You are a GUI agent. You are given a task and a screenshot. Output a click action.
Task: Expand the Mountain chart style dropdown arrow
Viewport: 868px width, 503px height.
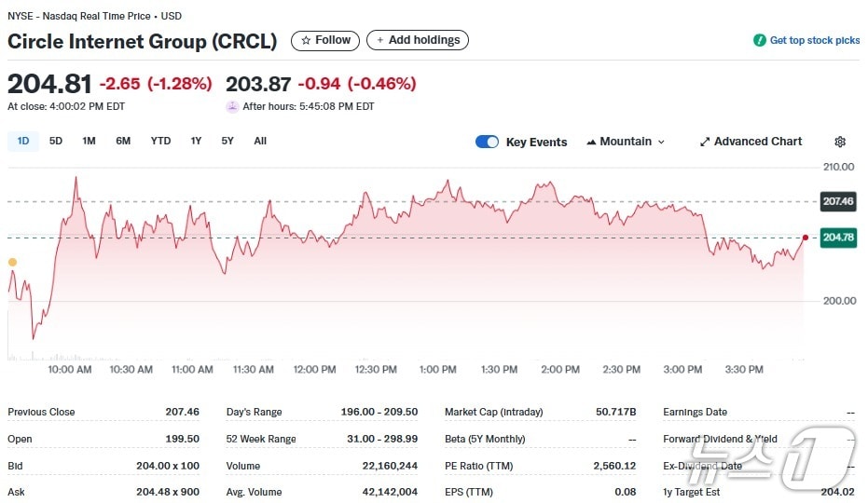(662, 142)
